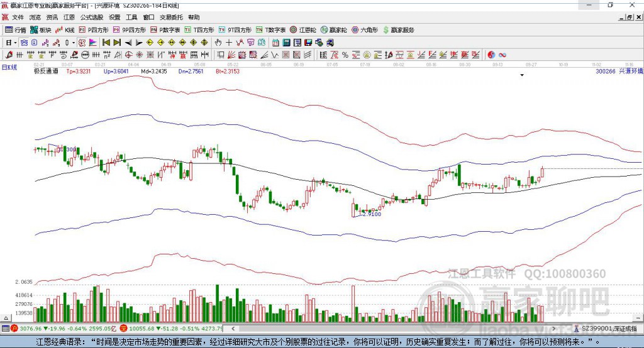Open the calendar date icon
The height and width of the screenshot is (348, 644).
point(275,43)
